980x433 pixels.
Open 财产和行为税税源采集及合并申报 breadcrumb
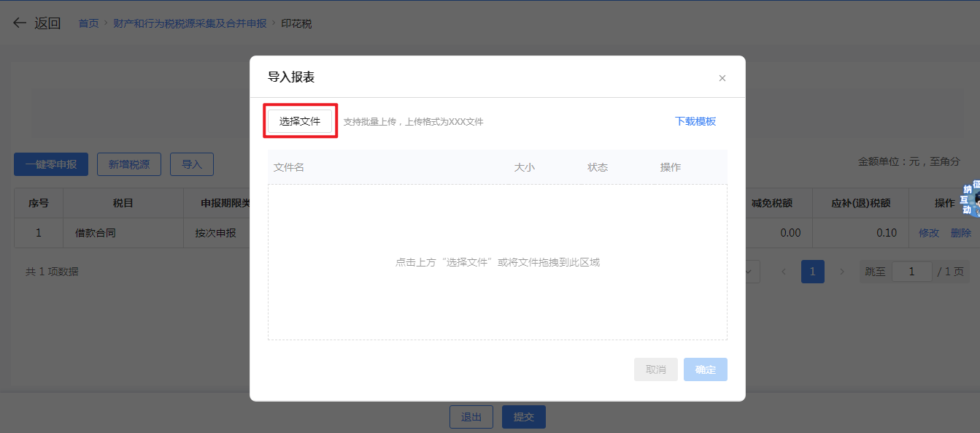point(190,23)
